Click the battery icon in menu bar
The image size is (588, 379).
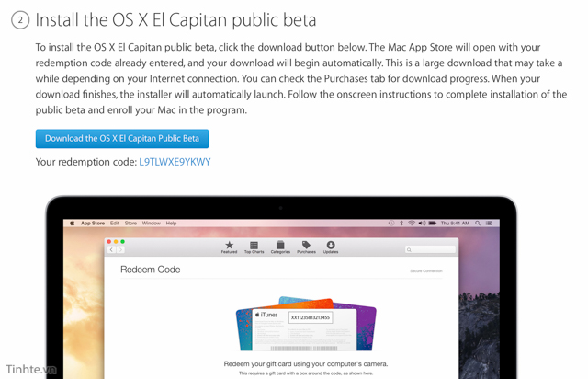tap(433, 224)
